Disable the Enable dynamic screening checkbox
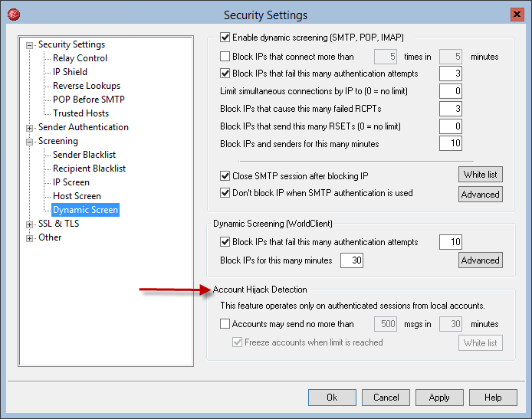532x419 pixels. click(225, 37)
